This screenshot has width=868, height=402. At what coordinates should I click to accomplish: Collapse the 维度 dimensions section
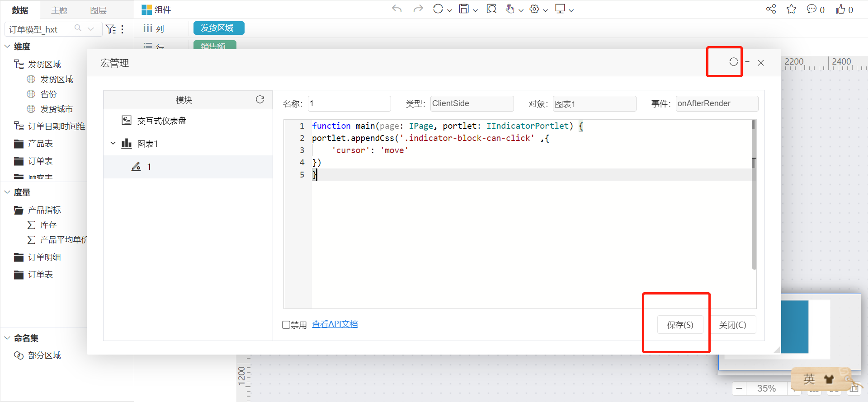pyautogui.click(x=7, y=46)
